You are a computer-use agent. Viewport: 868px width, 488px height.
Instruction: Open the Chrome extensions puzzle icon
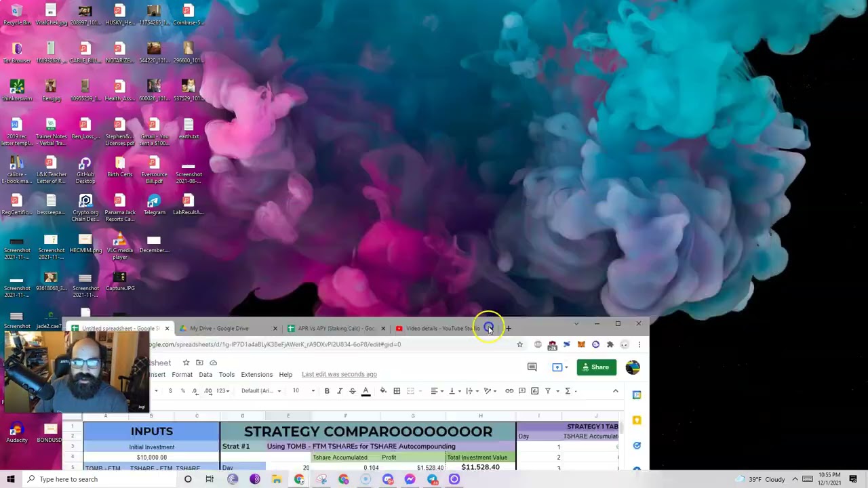610,344
